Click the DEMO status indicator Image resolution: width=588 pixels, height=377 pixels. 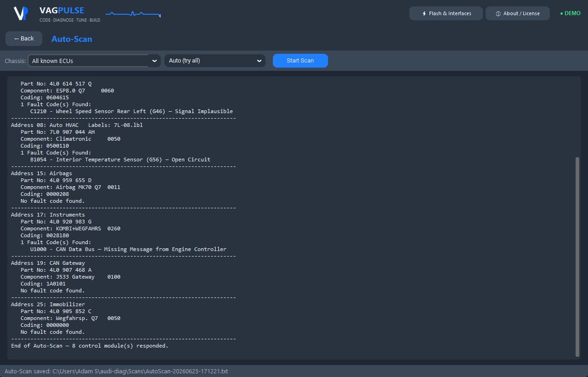pos(570,13)
